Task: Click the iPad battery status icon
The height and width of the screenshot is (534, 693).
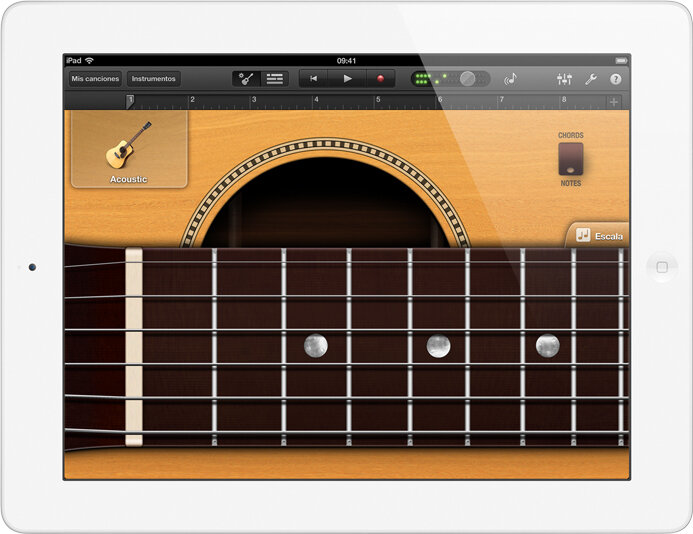Action: tap(621, 61)
